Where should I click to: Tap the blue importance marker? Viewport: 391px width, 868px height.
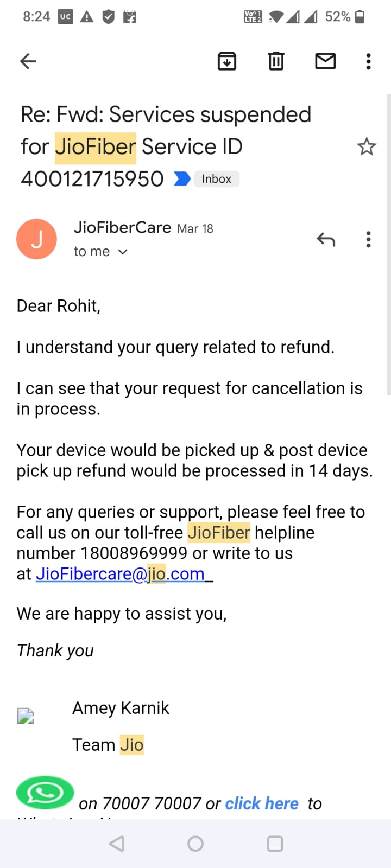coord(182,179)
